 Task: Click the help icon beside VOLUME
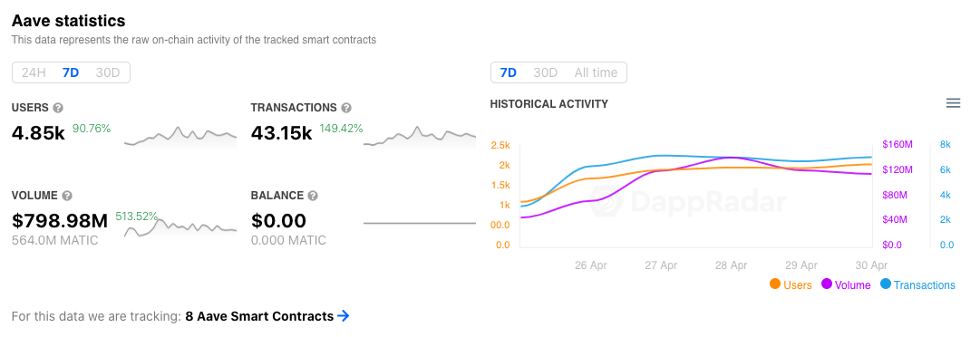pos(67,196)
